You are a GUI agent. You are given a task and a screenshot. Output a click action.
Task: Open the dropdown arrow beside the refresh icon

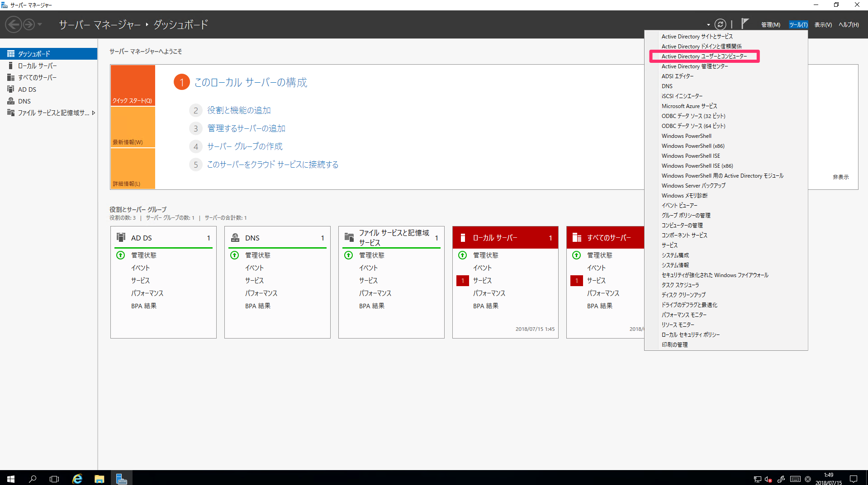(708, 24)
